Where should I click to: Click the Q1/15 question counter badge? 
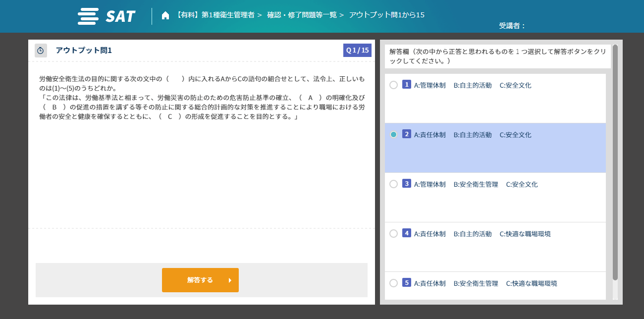point(357,50)
